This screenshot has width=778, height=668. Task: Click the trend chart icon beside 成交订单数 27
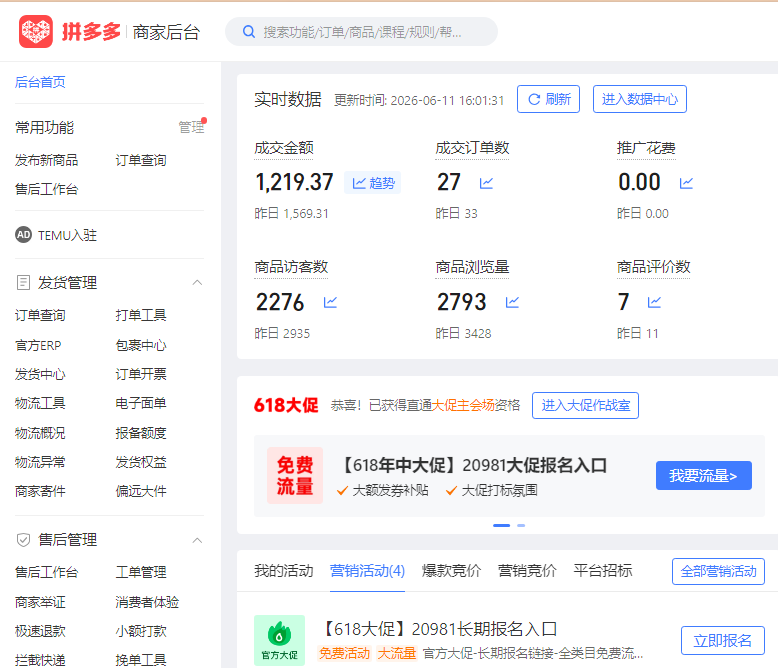coord(486,183)
